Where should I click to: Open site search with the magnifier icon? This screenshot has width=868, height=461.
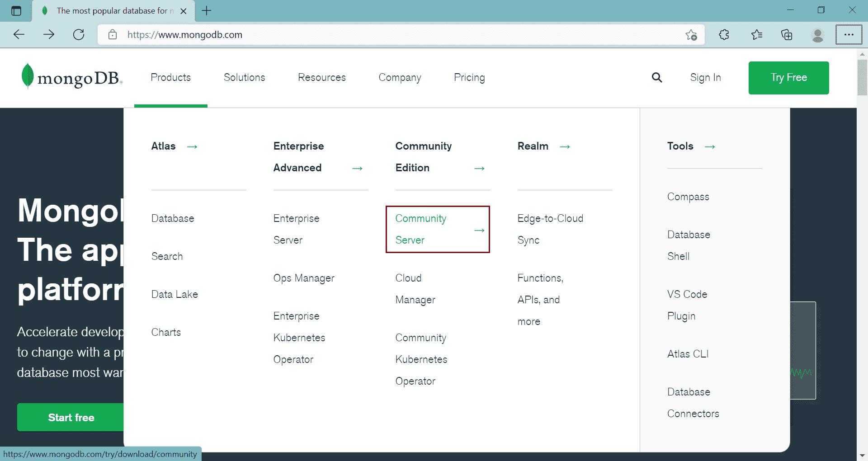point(657,77)
